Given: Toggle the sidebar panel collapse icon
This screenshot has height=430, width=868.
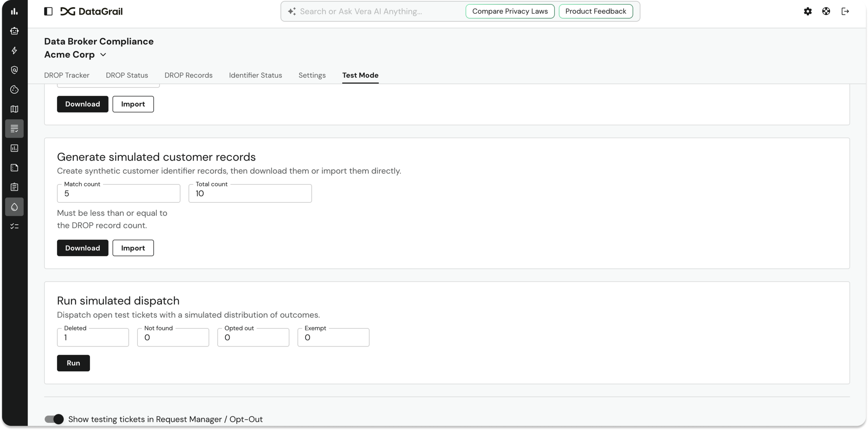Looking at the screenshot, I should coord(48,11).
